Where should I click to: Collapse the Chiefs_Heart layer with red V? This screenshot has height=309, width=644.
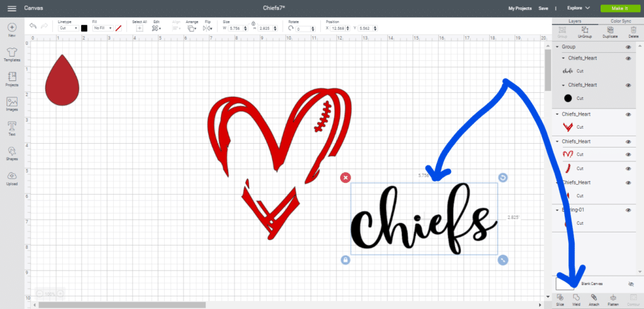(557, 114)
